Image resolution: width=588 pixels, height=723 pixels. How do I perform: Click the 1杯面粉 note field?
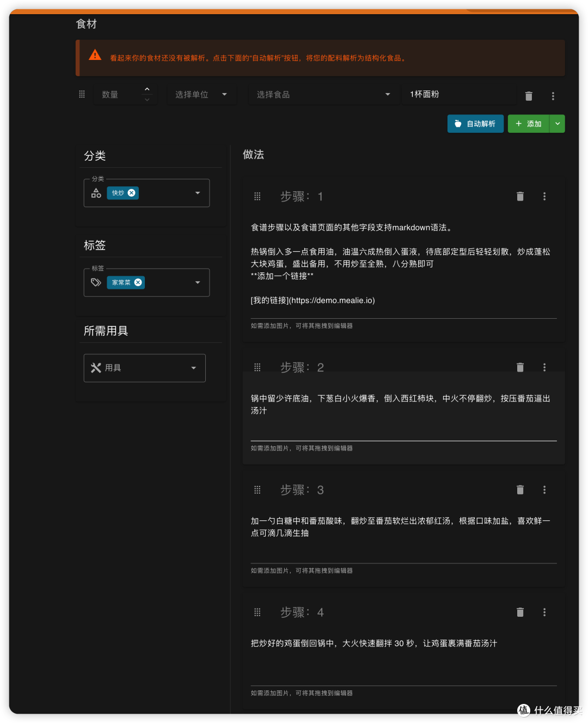[x=460, y=94]
